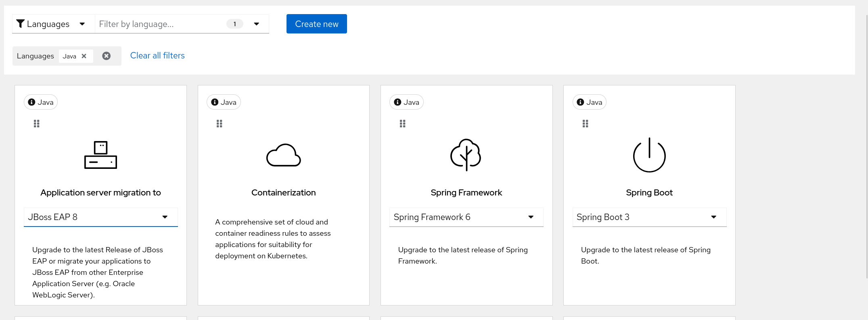Open the filter by language options list
This screenshot has height=320, width=868.
point(257,24)
